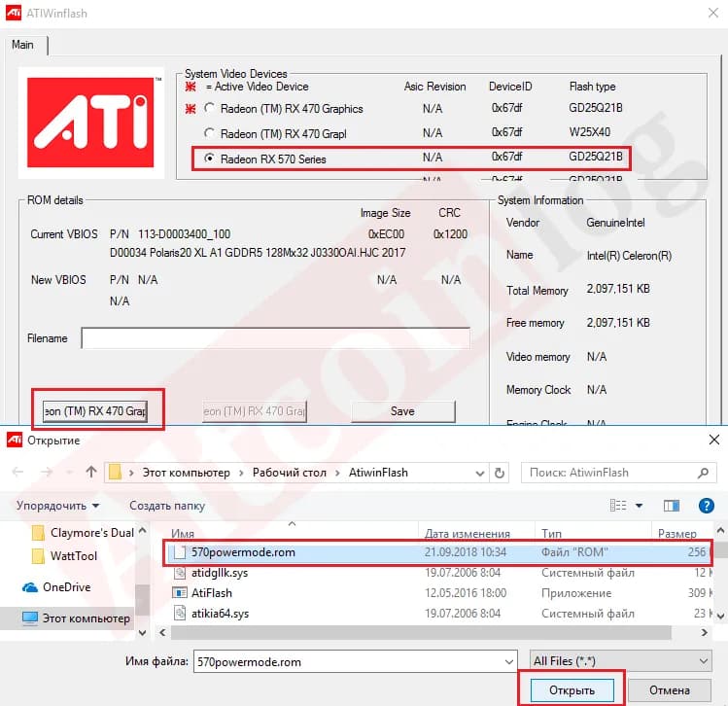Image resolution: width=728 pixels, height=706 pixels.
Task: Select the first Radeon RX 470 Graphics radio button
Action: [209, 108]
